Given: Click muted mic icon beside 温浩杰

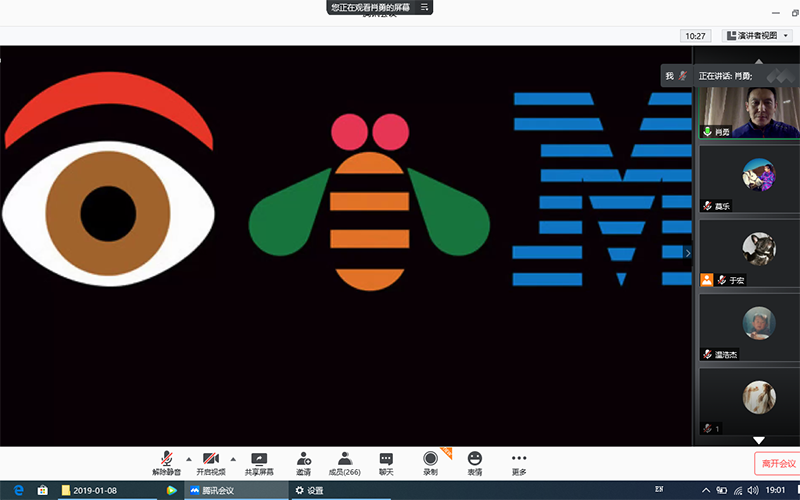Looking at the screenshot, I should pyautogui.click(x=707, y=354).
